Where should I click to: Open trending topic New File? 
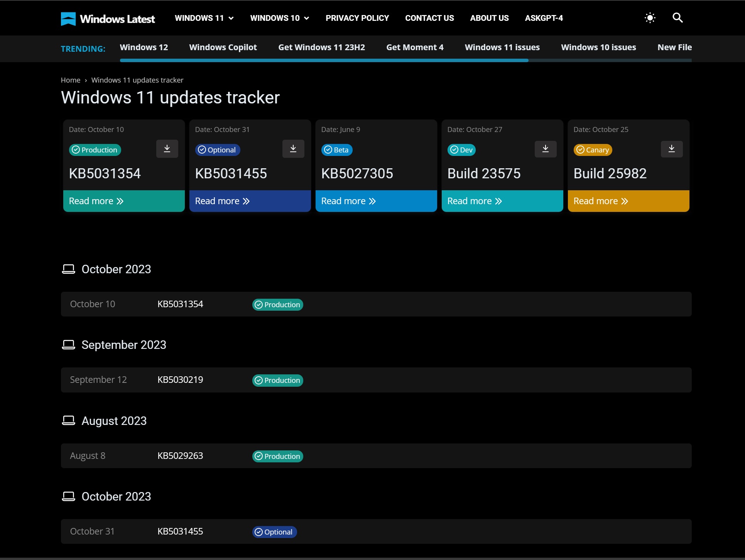coord(675,47)
